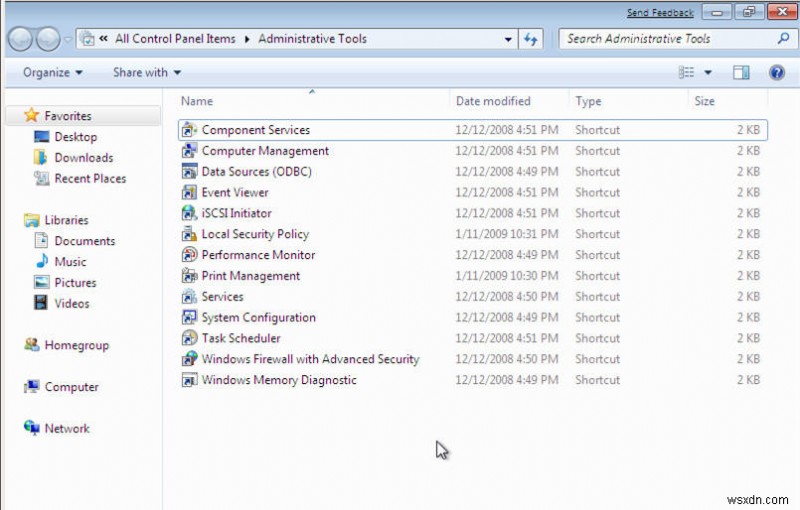Click the iSCSI Initiator icon
The width and height of the screenshot is (800, 510).
tap(189, 213)
